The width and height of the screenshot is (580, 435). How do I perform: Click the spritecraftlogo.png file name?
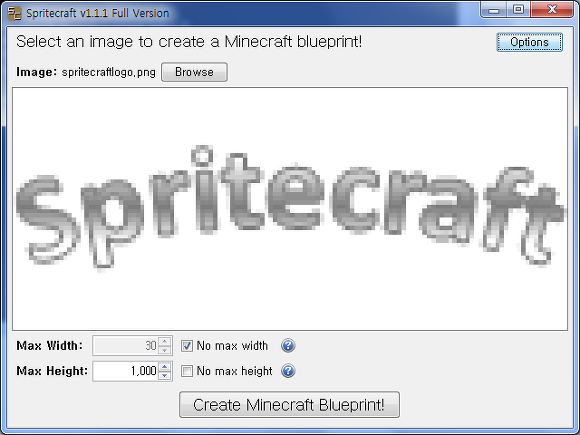point(109,72)
